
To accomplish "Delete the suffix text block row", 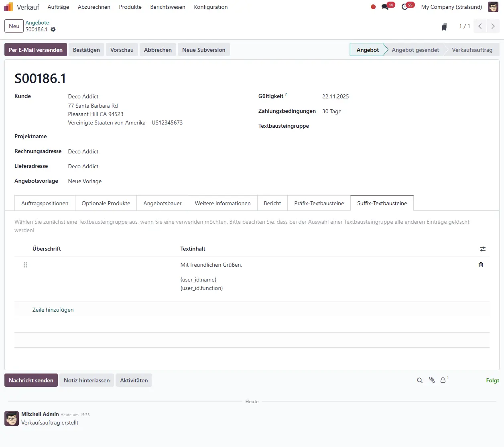I will click(481, 265).
